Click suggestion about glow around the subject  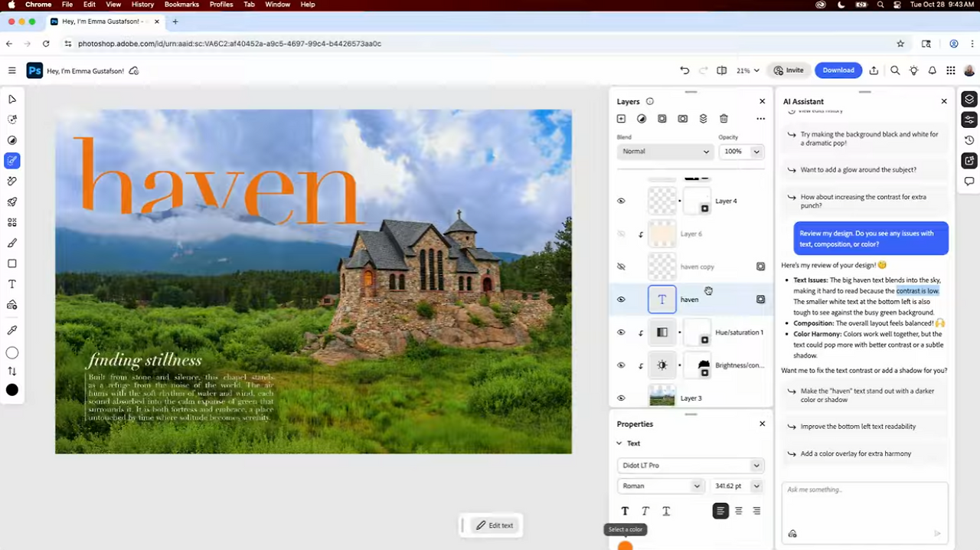[865, 170]
